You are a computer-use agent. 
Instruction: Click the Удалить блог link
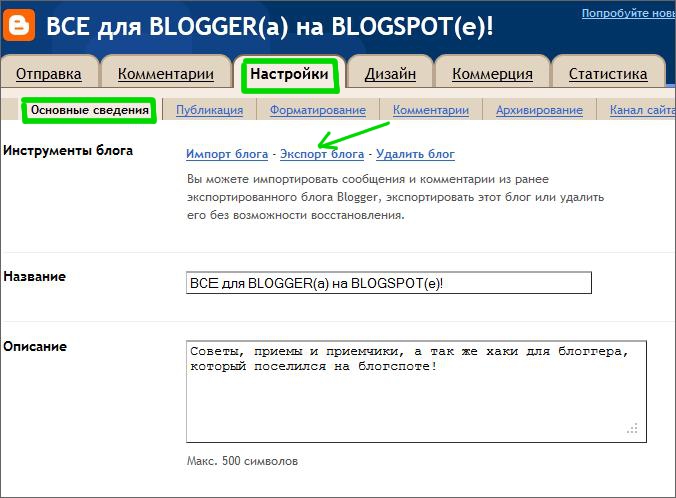click(415, 154)
